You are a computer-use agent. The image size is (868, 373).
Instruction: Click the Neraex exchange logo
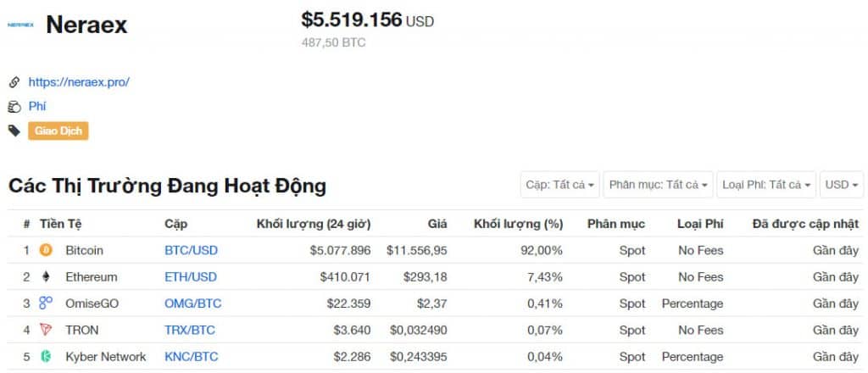(x=19, y=25)
